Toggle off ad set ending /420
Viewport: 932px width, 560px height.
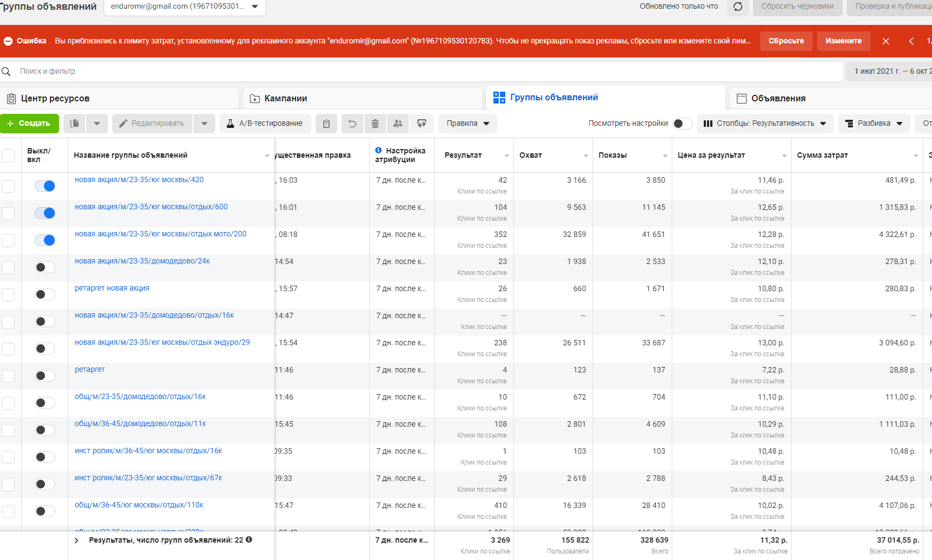(45, 186)
